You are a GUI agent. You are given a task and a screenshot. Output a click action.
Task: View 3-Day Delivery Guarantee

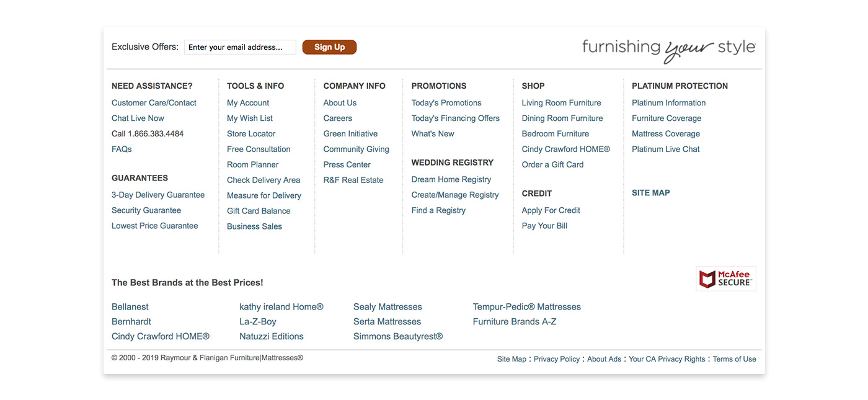158,195
